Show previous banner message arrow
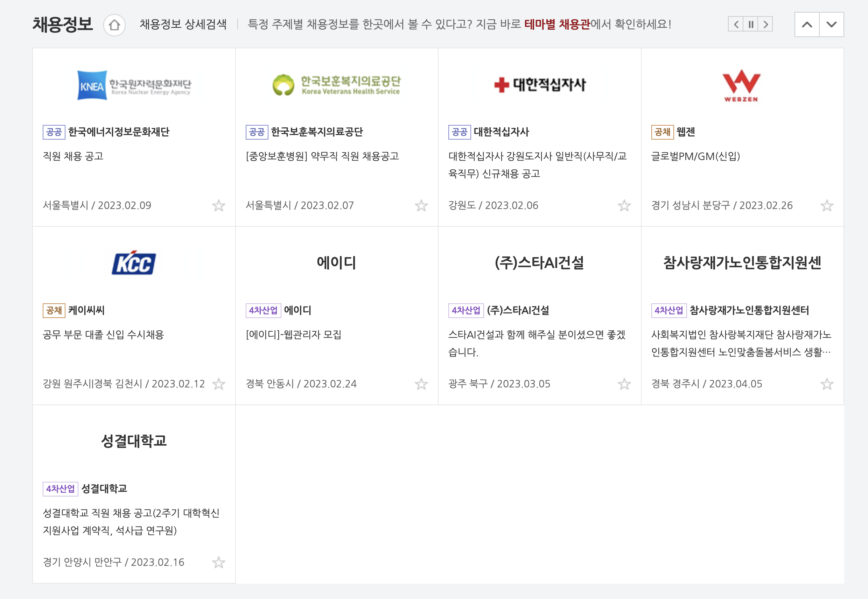868x599 pixels. (736, 24)
